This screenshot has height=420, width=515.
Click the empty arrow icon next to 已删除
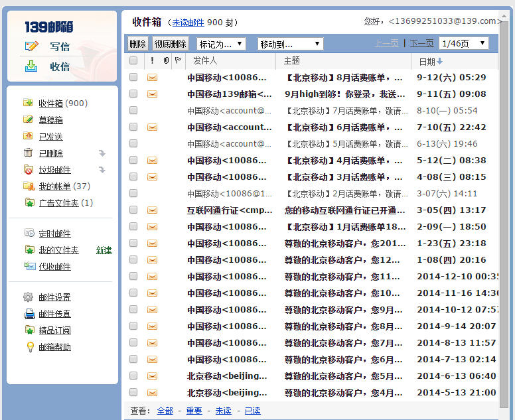[102, 153]
